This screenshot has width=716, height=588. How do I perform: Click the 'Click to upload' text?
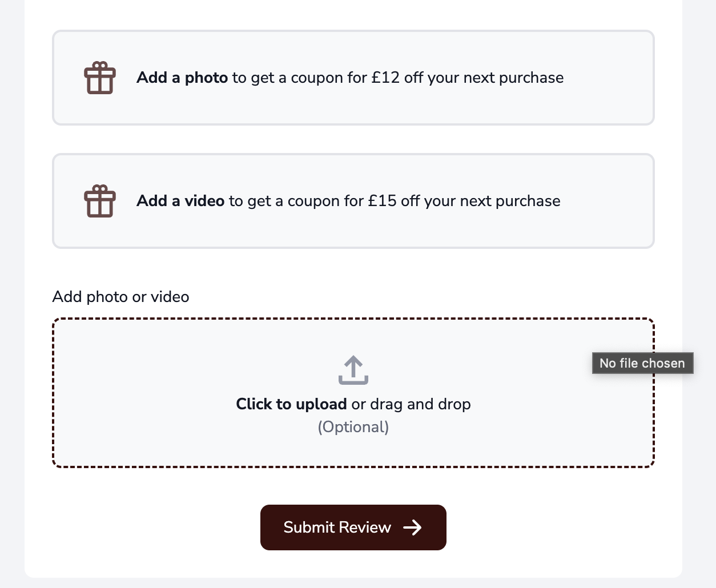coord(291,404)
